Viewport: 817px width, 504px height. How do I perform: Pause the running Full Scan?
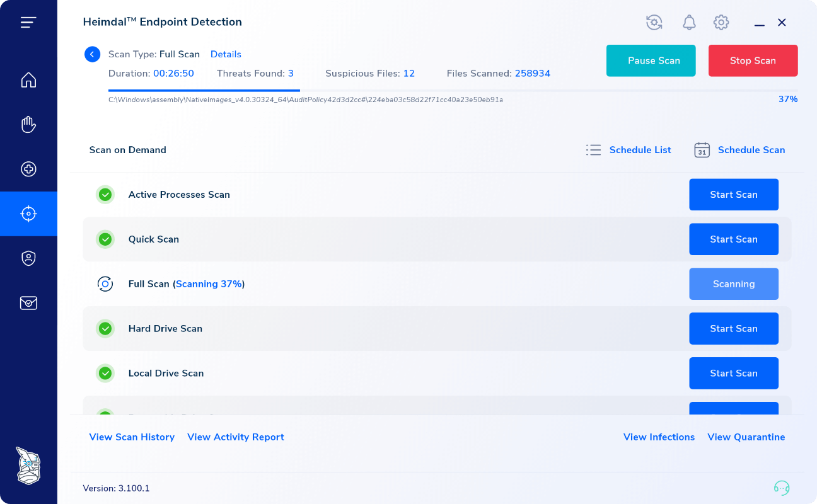[x=651, y=60]
